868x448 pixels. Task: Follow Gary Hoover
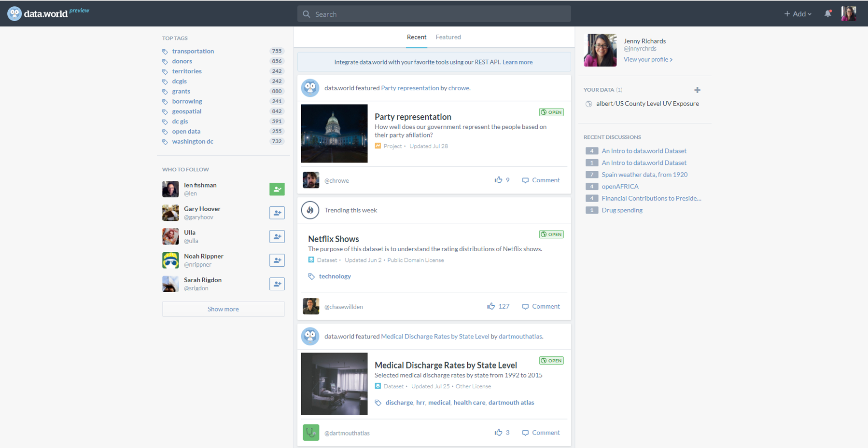click(x=277, y=213)
